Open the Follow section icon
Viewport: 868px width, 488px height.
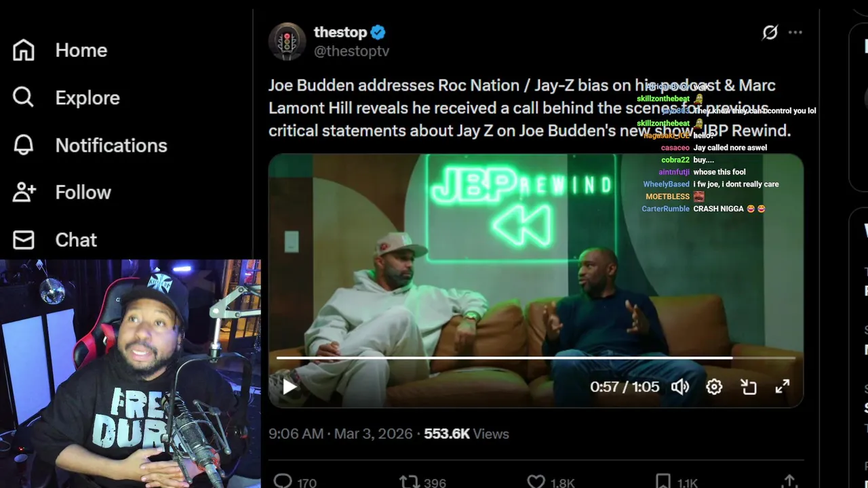tap(23, 192)
